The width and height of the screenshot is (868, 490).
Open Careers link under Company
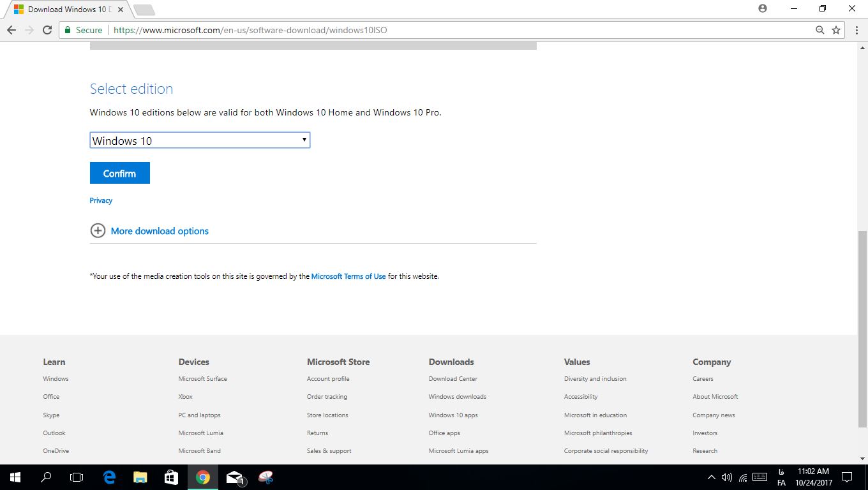click(703, 379)
